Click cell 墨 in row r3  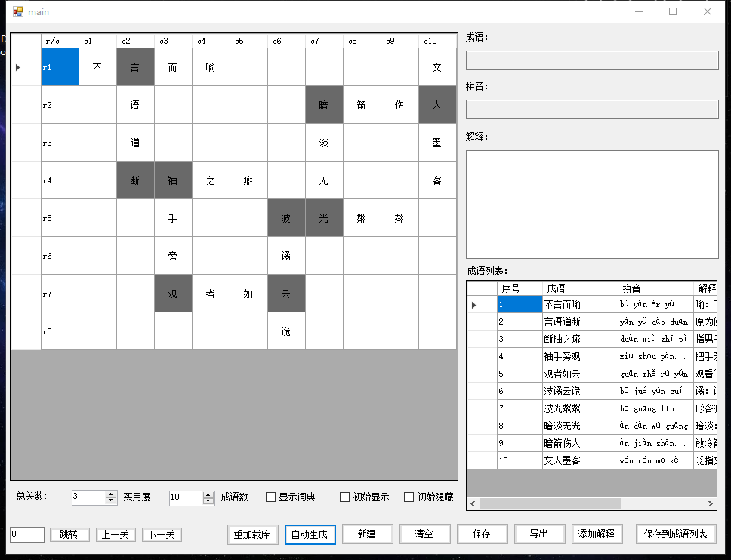click(438, 143)
